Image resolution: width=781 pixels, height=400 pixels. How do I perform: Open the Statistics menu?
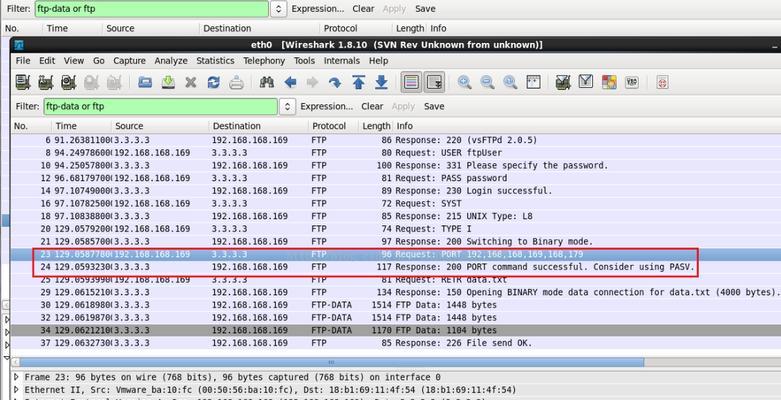click(x=215, y=61)
